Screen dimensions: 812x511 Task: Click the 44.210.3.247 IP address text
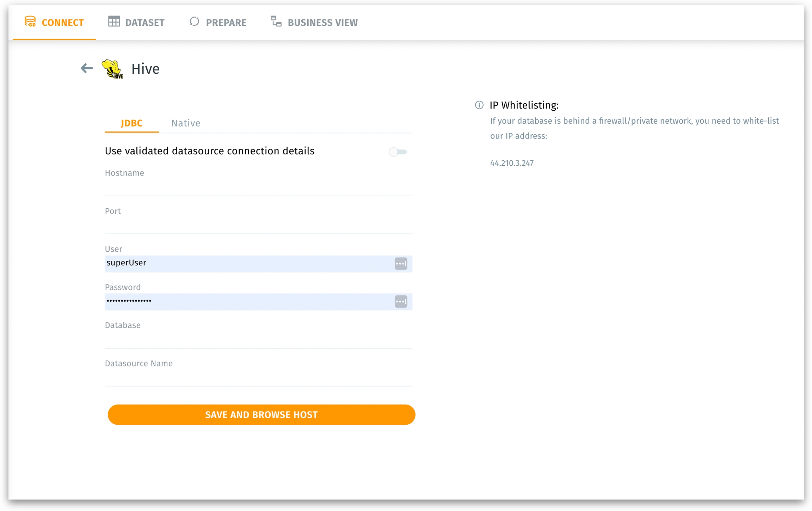coord(511,163)
